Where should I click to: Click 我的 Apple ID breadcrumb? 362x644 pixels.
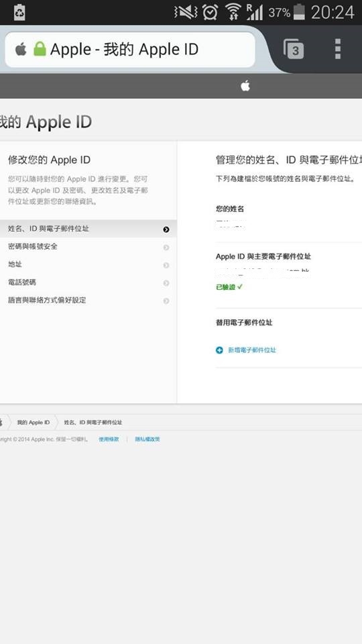34,422
